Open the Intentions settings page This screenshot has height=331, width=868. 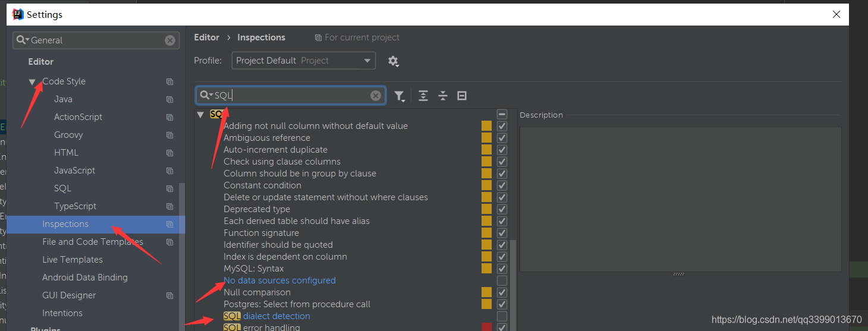pyautogui.click(x=62, y=313)
